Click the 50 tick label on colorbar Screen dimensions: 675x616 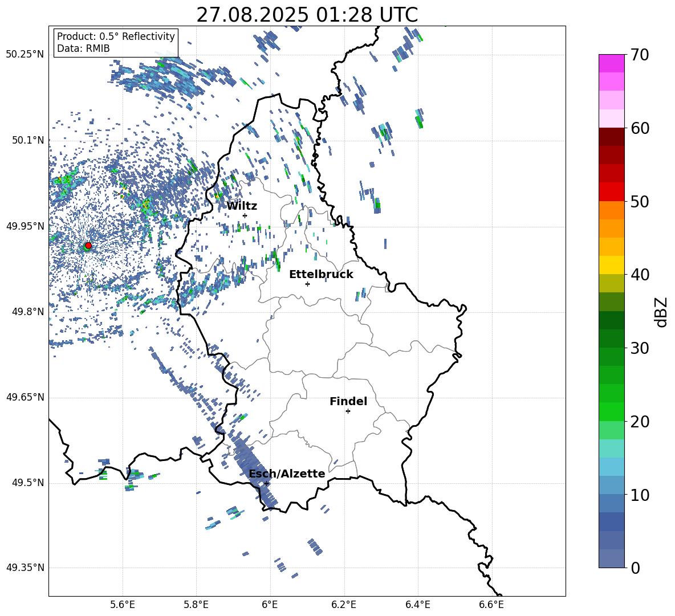coord(639,202)
